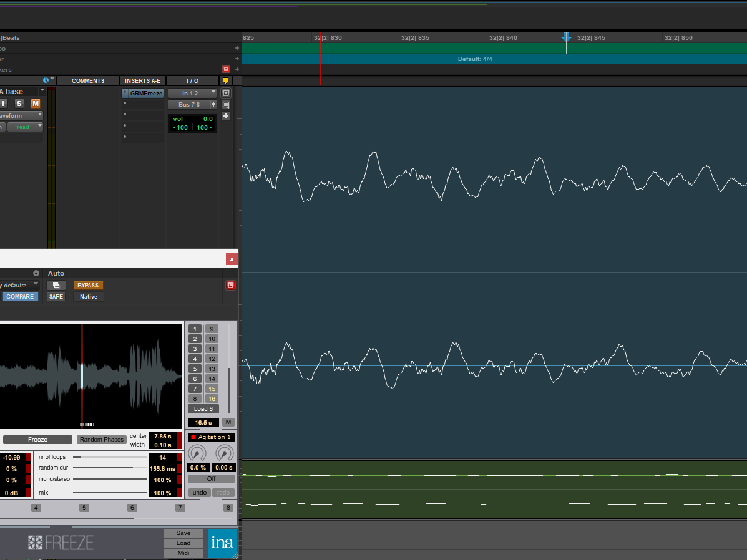Open track view selector showing waveform
This screenshot has height=560, width=747.
[21, 116]
